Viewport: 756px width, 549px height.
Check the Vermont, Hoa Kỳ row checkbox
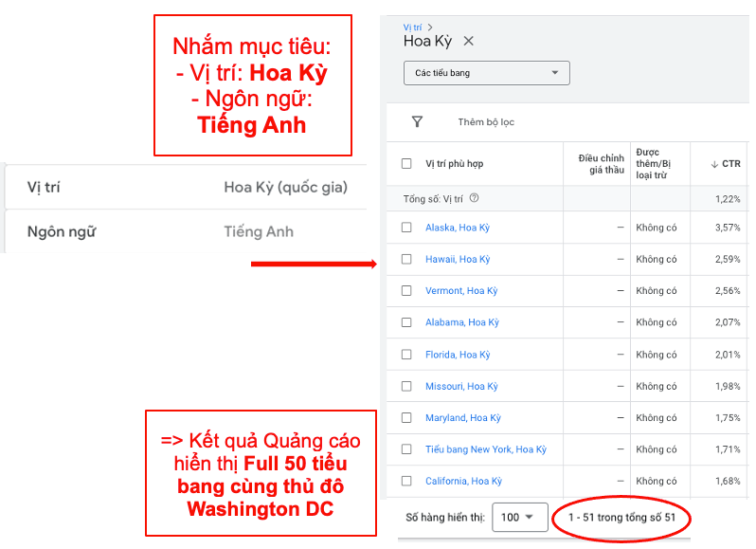[406, 290]
